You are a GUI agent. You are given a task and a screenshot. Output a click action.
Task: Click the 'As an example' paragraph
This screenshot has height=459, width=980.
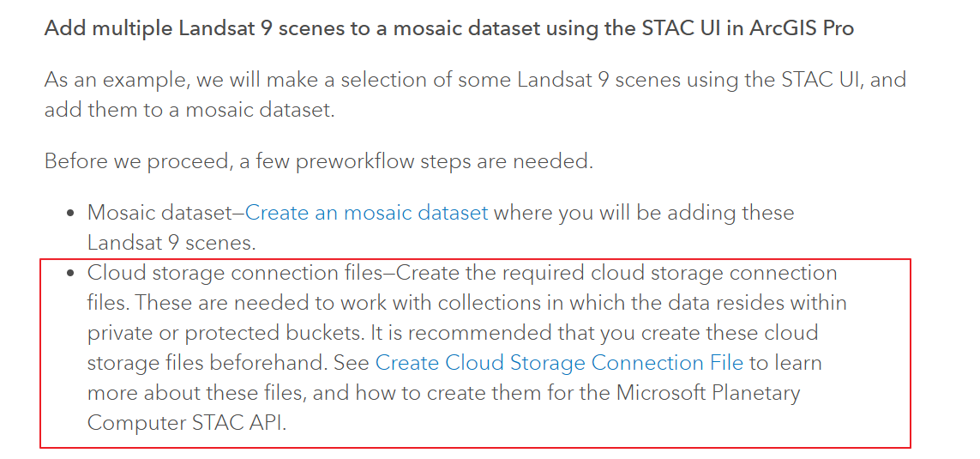point(475,81)
